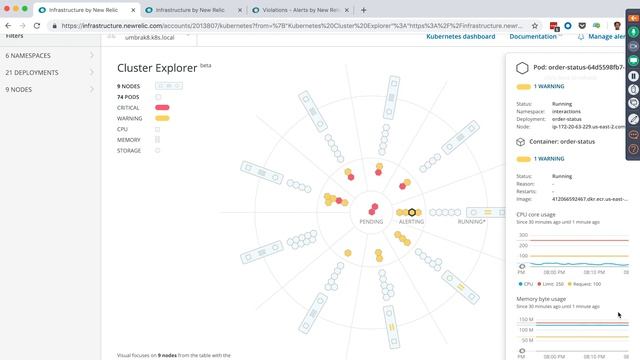Click the Manage alerts bell icon
Screen dimensions: 640x360
click(x=581, y=37)
